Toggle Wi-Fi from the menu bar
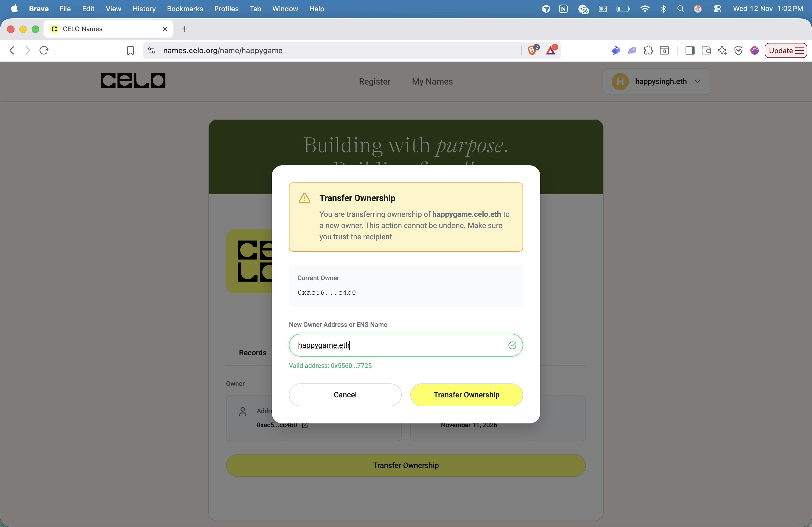The height and width of the screenshot is (527, 812). pos(645,9)
